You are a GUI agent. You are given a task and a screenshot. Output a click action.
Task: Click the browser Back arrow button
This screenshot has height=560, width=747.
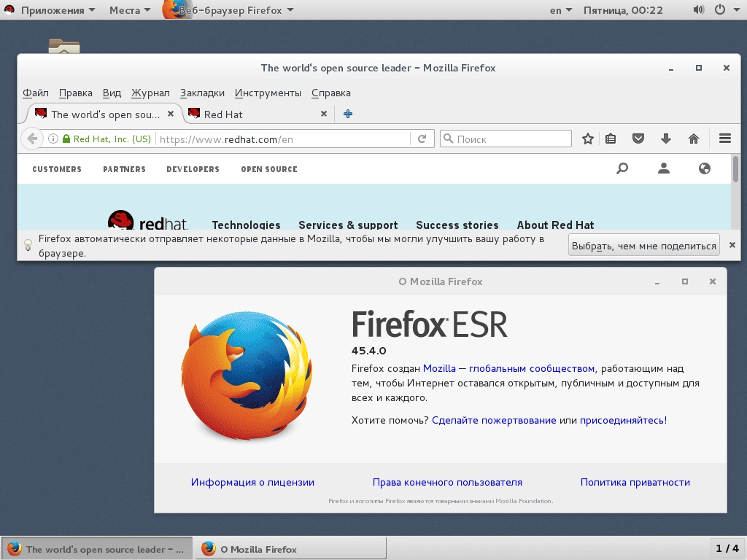[32, 139]
